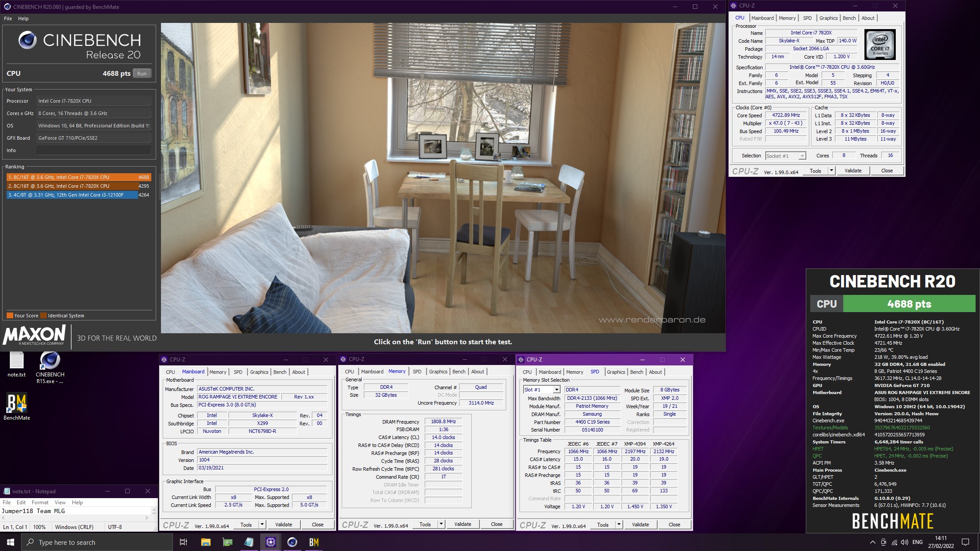This screenshot has height=551, width=980.
Task: Switch to Memory tab in top CPU-Z window
Action: tap(787, 18)
